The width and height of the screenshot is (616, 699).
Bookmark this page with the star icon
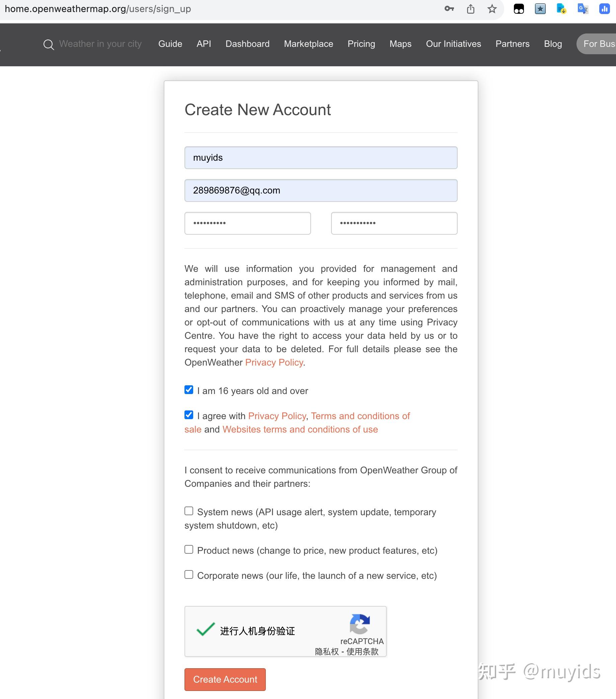pos(492,9)
